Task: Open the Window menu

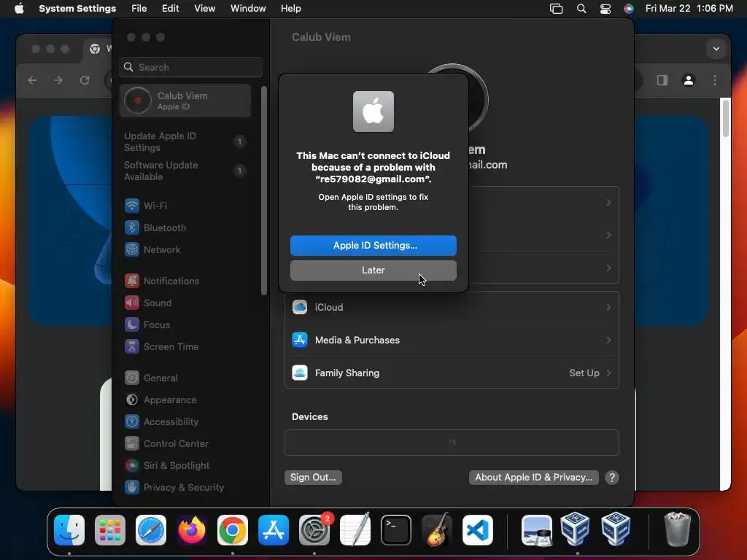Action: 248,9
